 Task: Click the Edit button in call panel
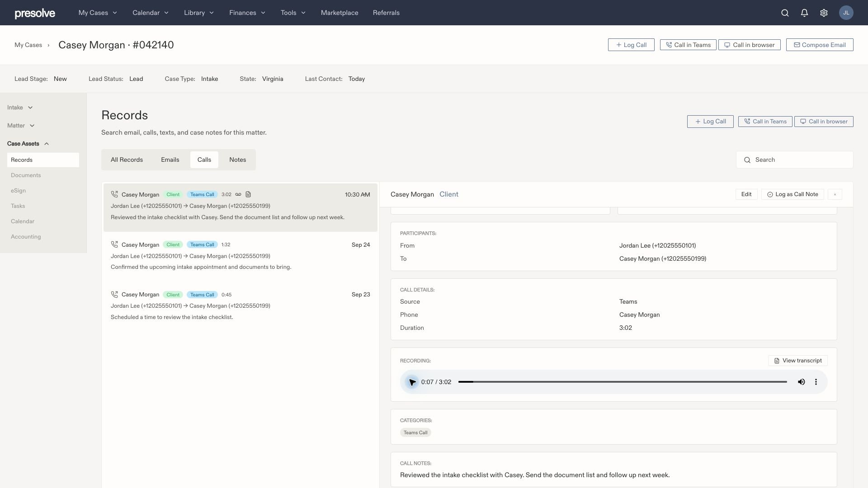[746, 194]
